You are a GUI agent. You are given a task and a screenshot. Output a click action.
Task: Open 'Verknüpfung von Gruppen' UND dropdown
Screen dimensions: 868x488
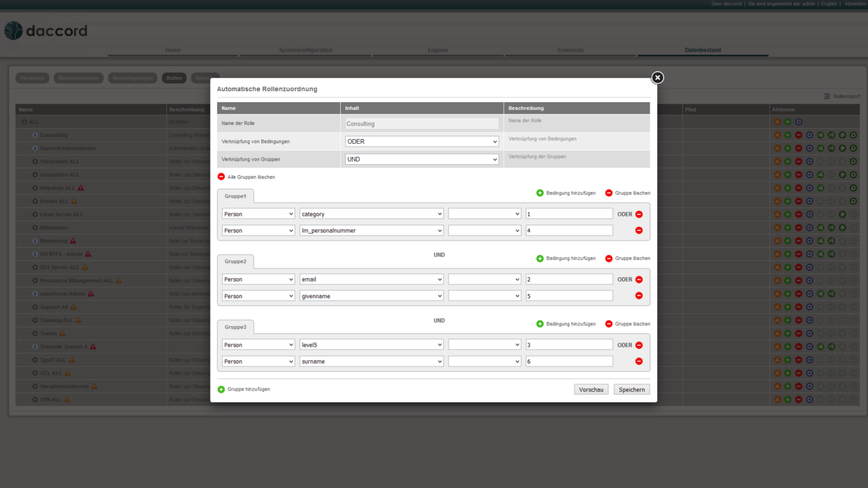421,159
